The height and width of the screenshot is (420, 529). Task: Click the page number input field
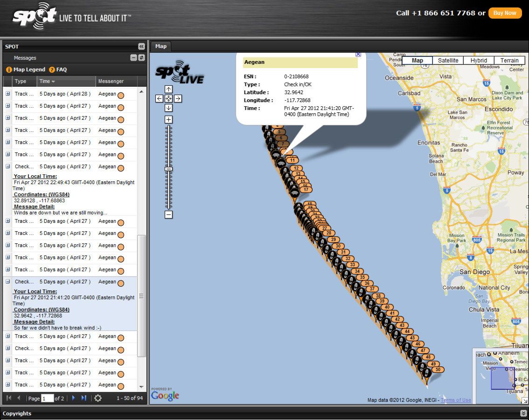point(47,399)
